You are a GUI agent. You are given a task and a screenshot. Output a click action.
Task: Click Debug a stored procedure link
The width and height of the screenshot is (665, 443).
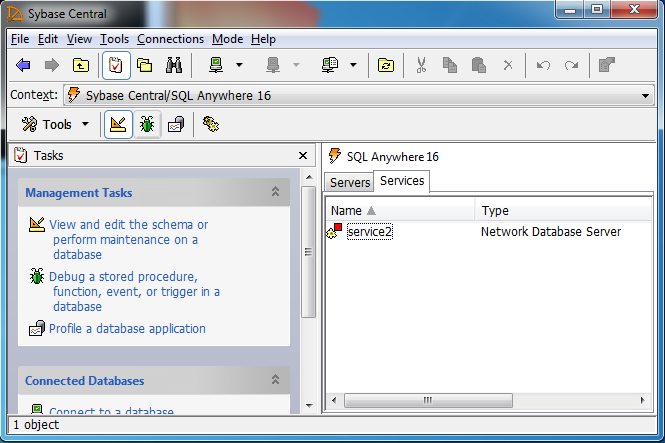tap(134, 292)
